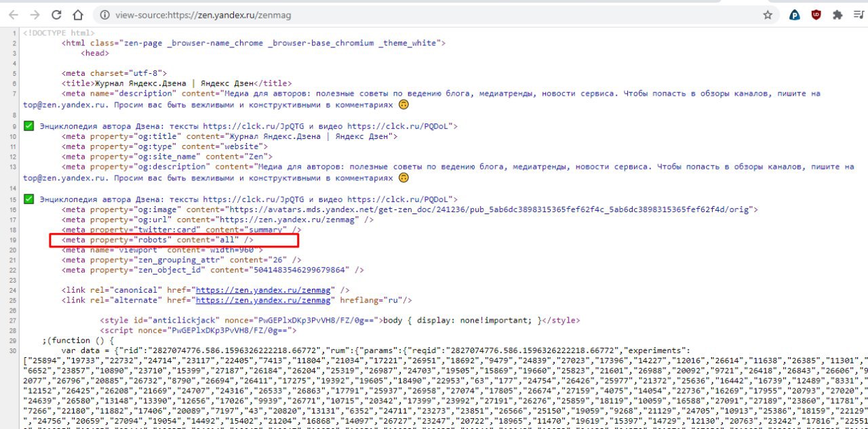Click the meta viewport width=960 line
The image size is (868, 429).
pos(162,250)
